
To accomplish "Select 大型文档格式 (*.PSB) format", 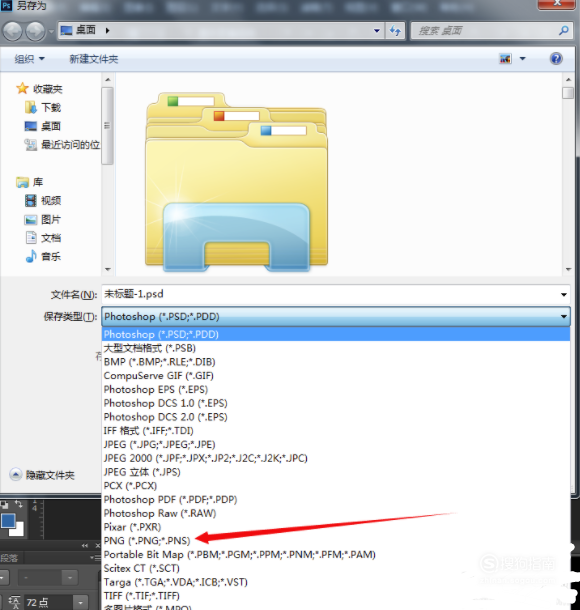I will [x=336, y=348].
